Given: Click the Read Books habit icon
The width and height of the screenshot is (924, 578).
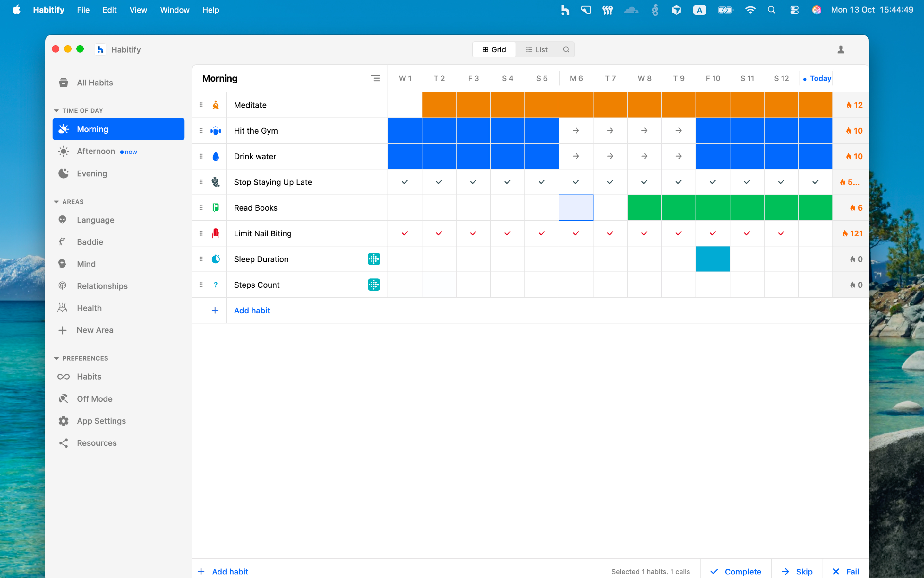Looking at the screenshot, I should coord(216,207).
